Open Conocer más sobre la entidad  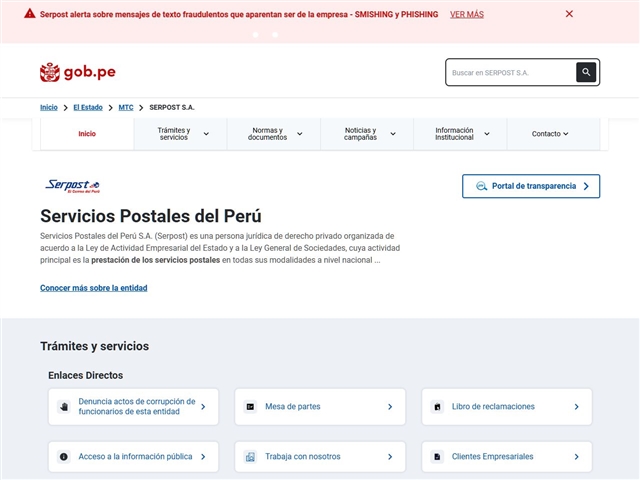(93, 288)
